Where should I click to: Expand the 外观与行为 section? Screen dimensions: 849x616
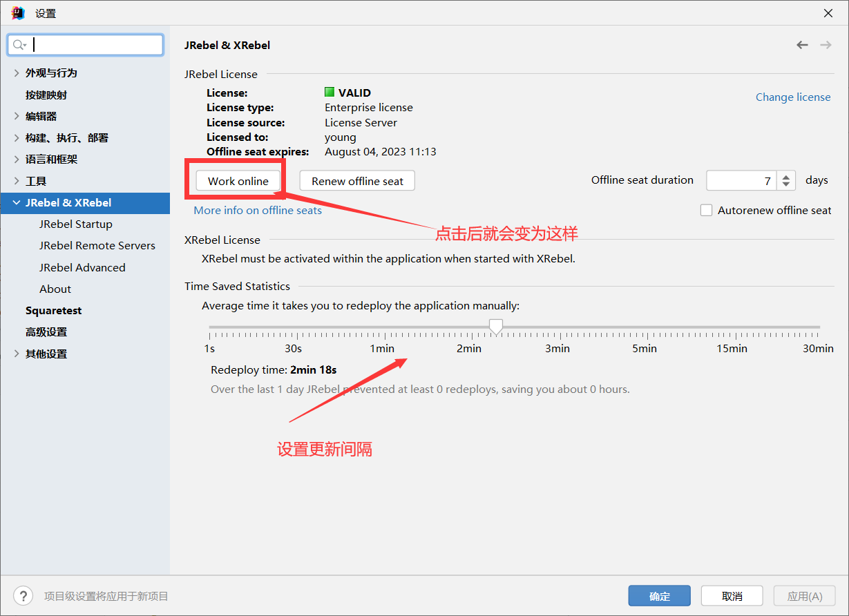tap(17, 73)
